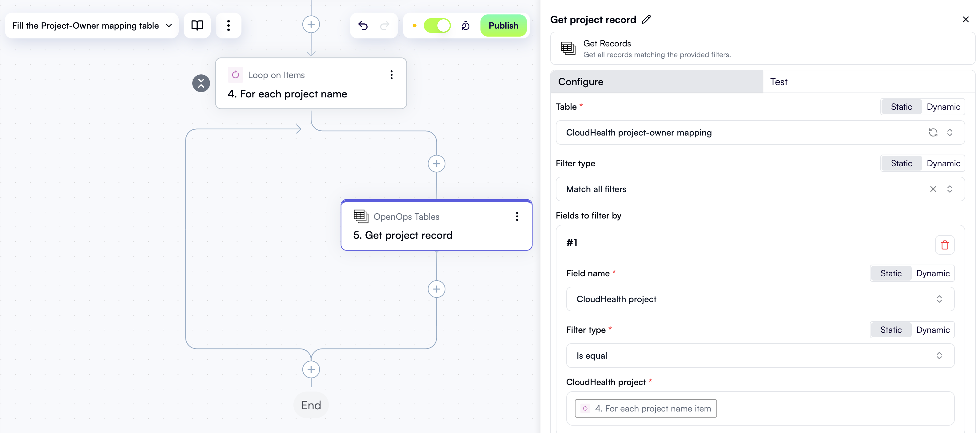Open the workflow tree/documentation panel icon

coord(197,26)
